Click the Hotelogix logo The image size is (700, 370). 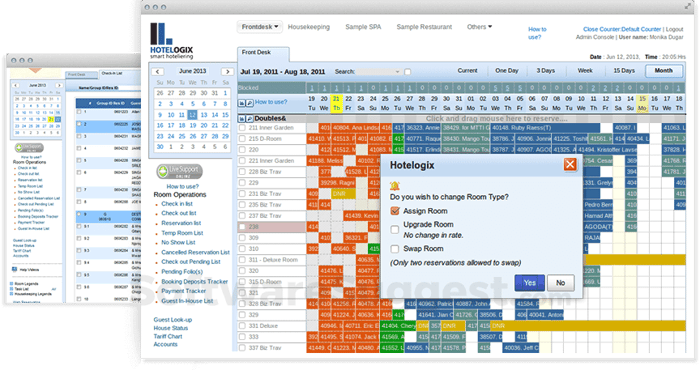(171, 41)
